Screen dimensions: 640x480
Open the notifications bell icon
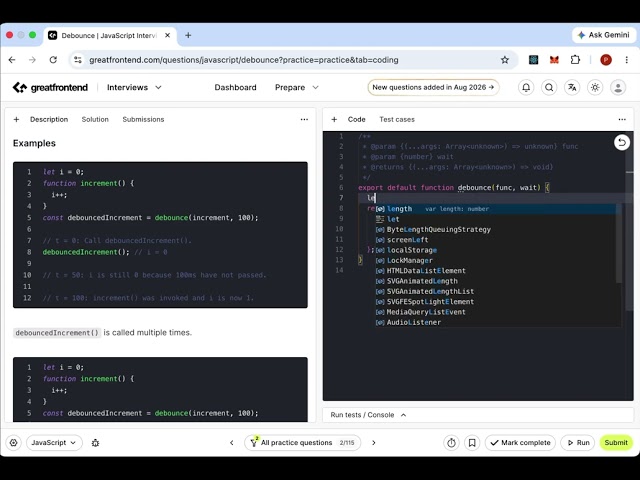pyautogui.click(x=526, y=87)
